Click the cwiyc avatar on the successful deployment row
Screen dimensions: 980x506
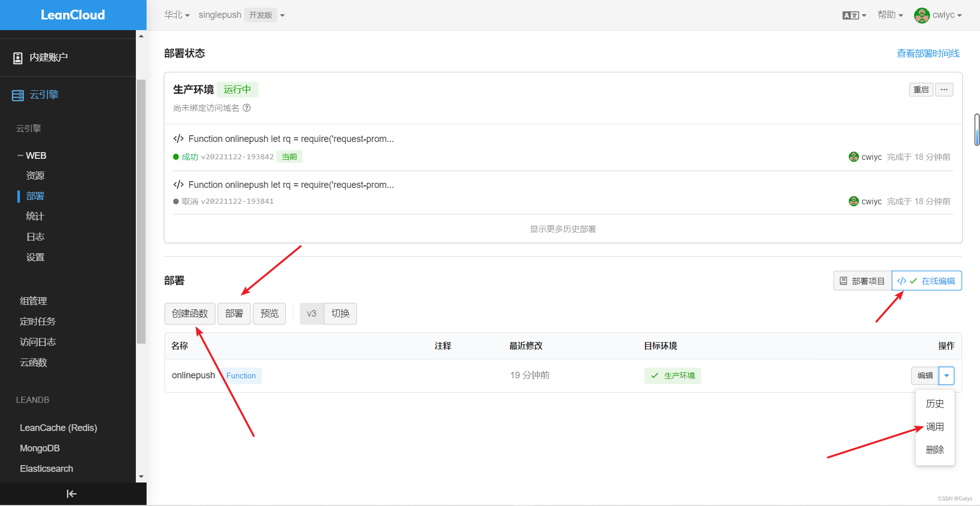point(853,157)
